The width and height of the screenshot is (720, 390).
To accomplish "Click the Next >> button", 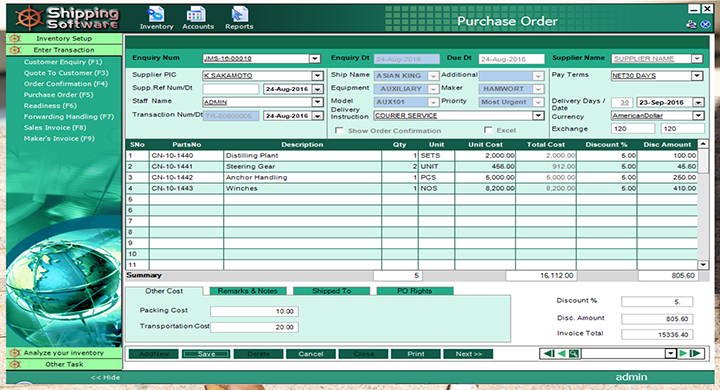I will click(468, 354).
